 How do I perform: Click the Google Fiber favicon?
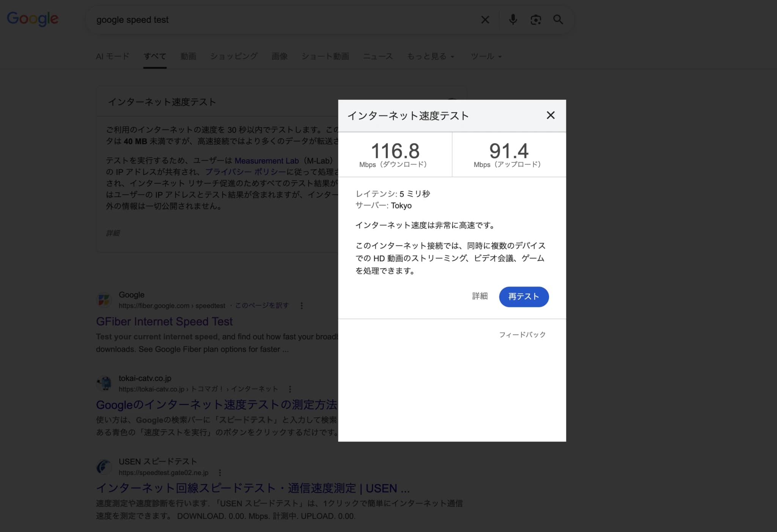[104, 300]
